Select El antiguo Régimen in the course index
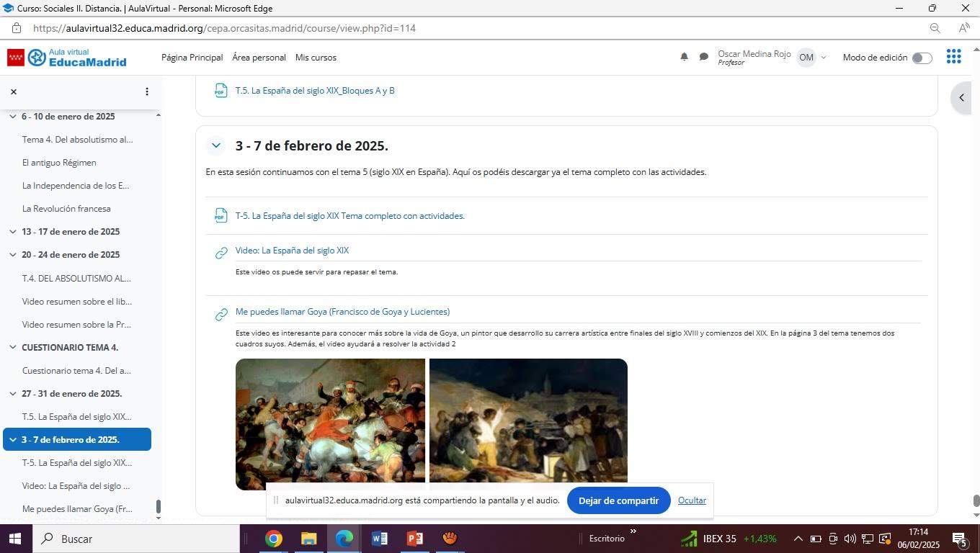 [x=59, y=163]
